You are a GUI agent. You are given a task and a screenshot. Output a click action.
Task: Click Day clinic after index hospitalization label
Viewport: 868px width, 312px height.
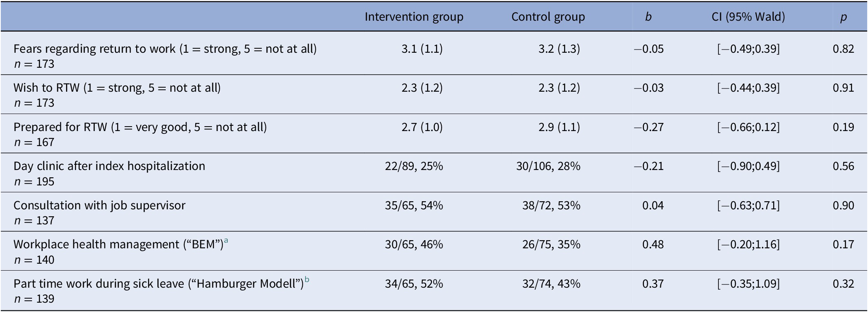pyautogui.click(x=109, y=166)
